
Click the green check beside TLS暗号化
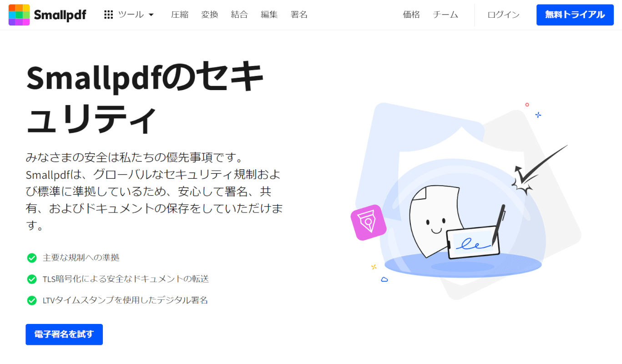pos(32,279)
